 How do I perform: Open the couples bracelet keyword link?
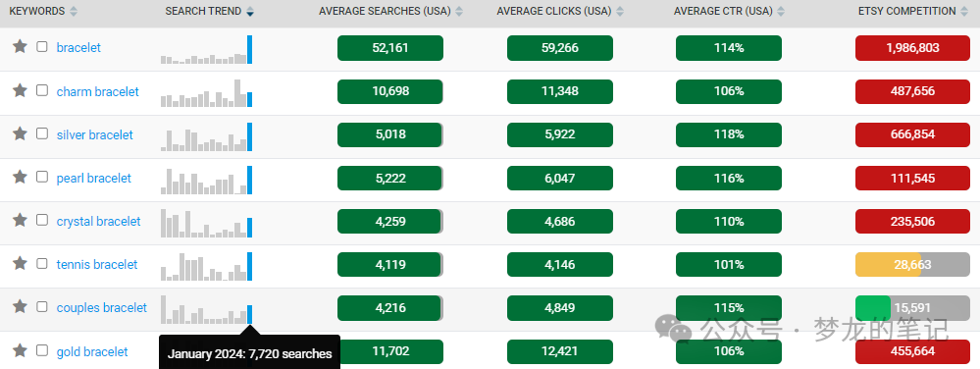[102, 308]
